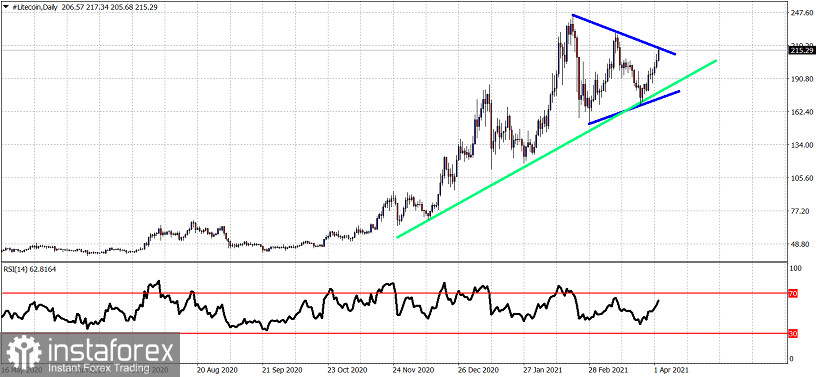Image resolution: width=820 pixels, height=377 pixels.
Task: Click the 105.60 price axis label
Action: [802, 178]
